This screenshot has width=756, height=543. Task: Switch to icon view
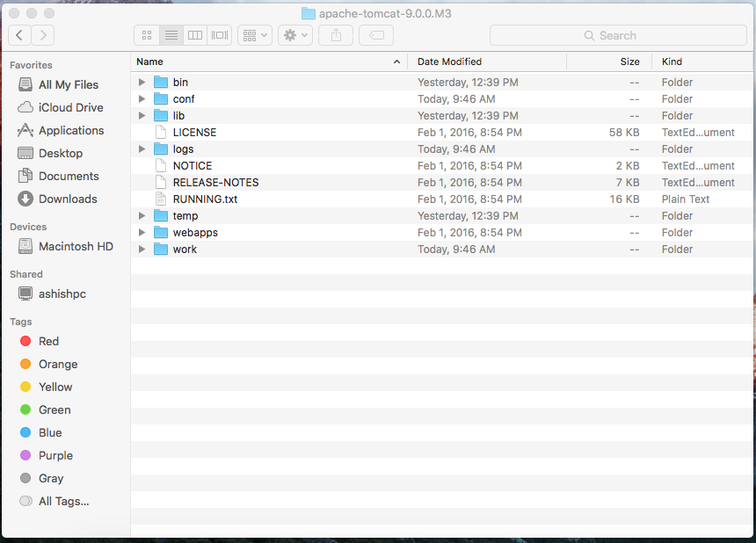(x=147, y=35)
